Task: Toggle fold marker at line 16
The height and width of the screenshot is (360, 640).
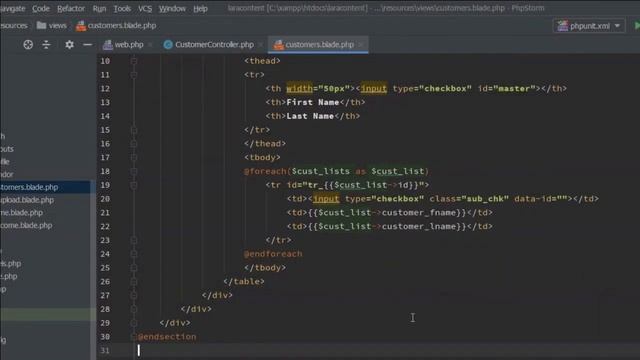Action: coord(133,144)
